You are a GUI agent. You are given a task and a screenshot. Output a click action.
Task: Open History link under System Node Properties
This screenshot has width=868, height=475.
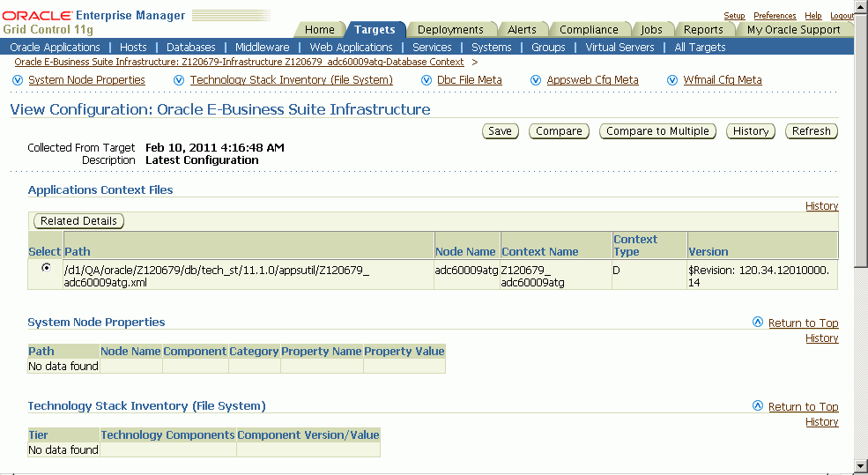click(x=822, y=338)
